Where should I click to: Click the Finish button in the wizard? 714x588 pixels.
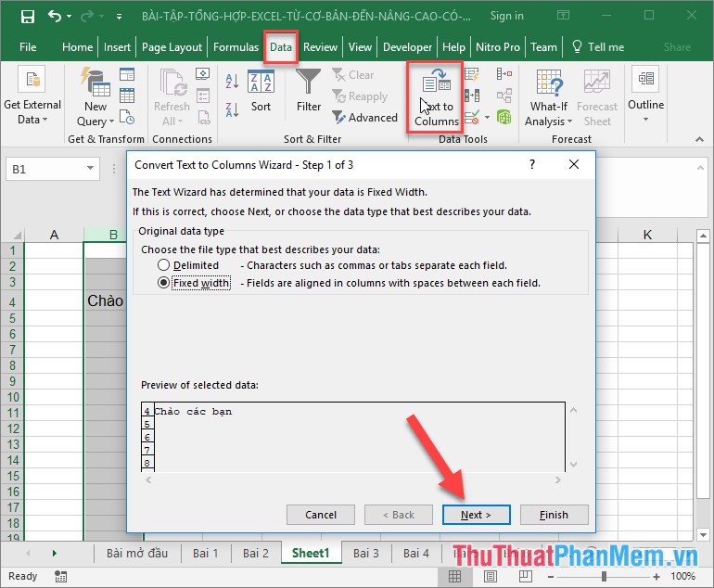554,515
